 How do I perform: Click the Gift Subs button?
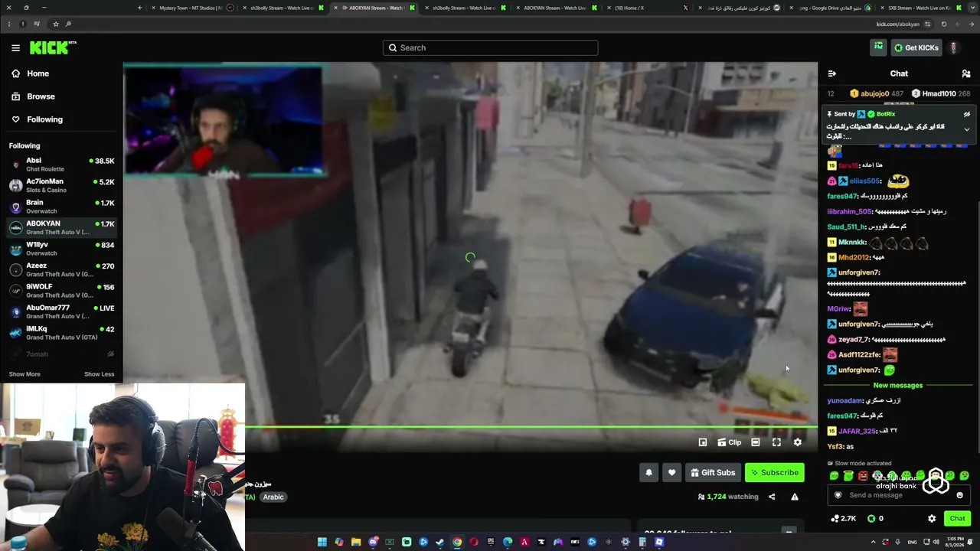click(x=713, y=473)
